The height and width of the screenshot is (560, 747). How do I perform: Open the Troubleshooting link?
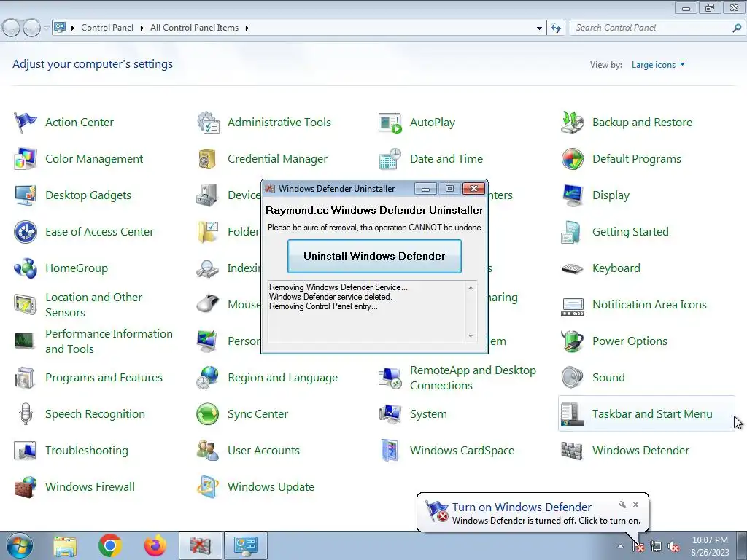coord(87,451)
